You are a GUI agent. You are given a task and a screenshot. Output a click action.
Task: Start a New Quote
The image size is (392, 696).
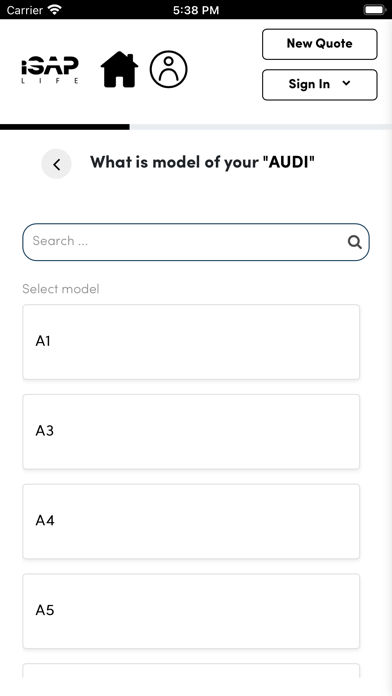[x=320, y=44]
